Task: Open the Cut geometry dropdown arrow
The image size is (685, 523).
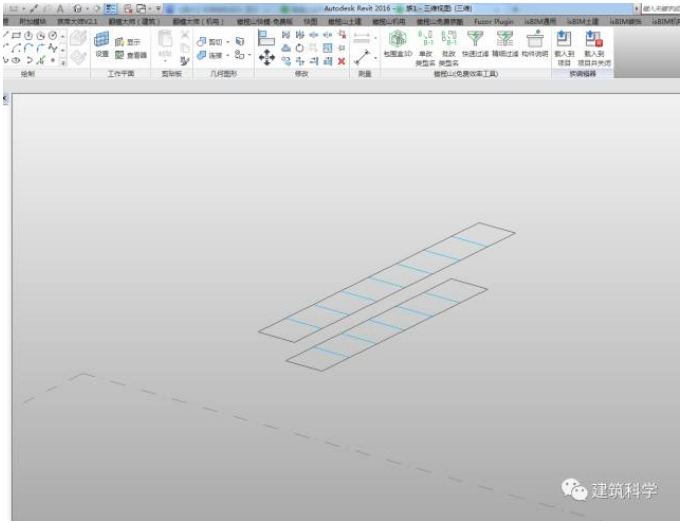Action: (228, 42)
